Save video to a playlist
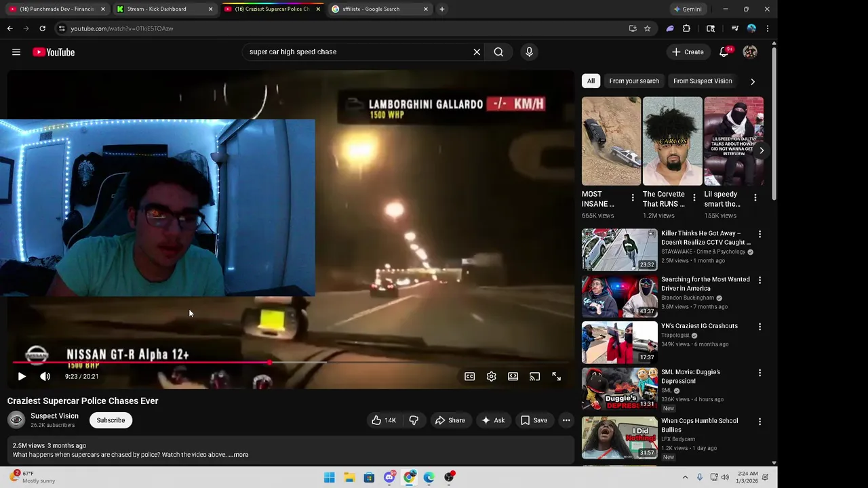868x488 pixels. click(x=534, y=420)
